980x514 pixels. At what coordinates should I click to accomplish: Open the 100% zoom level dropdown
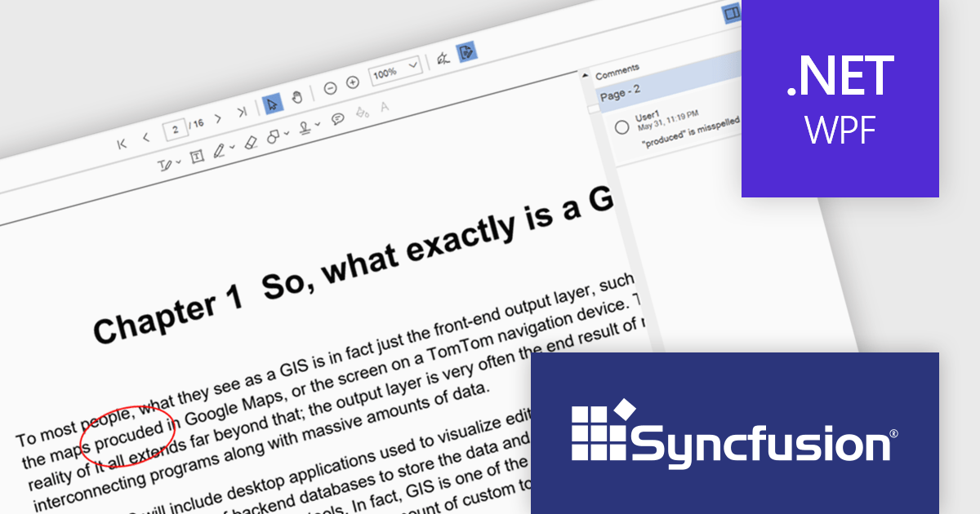click(x=395, y=70)
